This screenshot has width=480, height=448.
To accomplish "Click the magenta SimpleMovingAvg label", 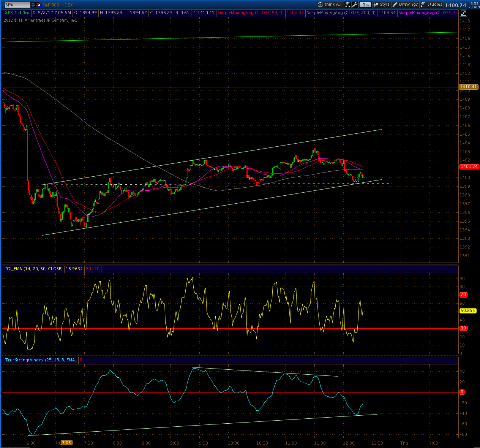I will 428,13.
